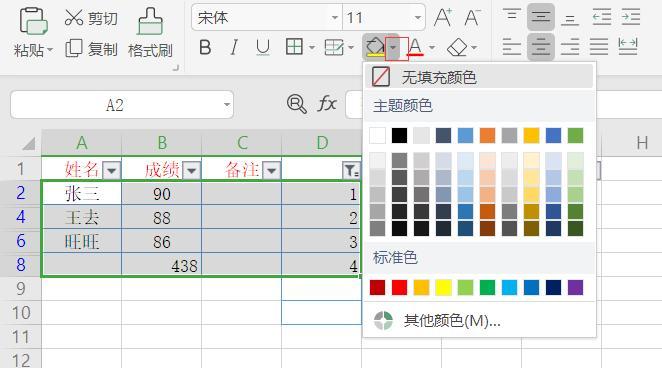Click the 王去 cell
This screenshot has width=662, height=368.
pos(81,218)
